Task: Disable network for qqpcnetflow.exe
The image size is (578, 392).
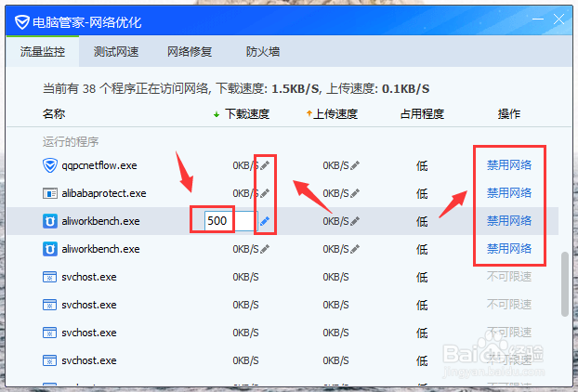Action: tap(509, 164)
